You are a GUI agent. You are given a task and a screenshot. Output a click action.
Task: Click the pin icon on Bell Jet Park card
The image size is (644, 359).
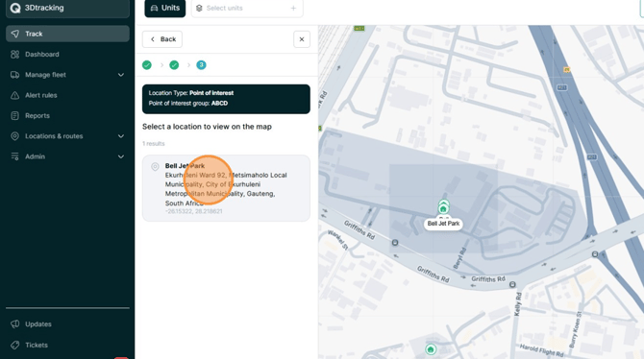155,167
